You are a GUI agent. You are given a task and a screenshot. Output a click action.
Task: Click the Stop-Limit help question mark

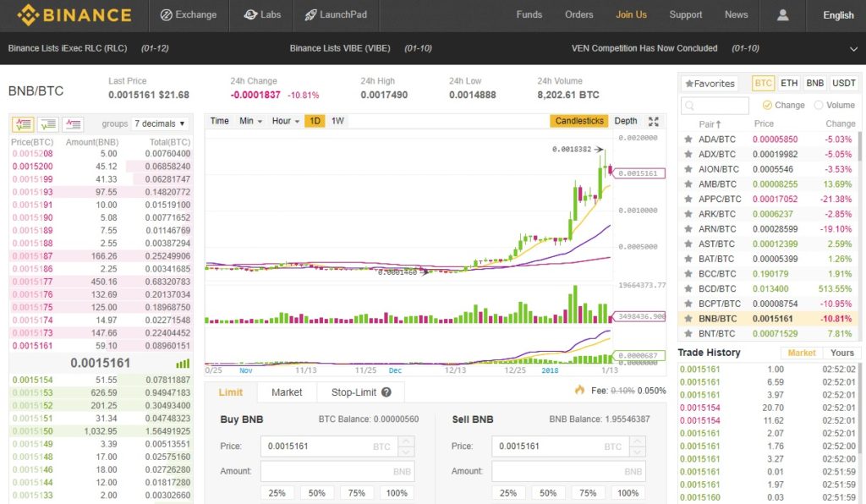pyautogui.click(x=386, y=392)
